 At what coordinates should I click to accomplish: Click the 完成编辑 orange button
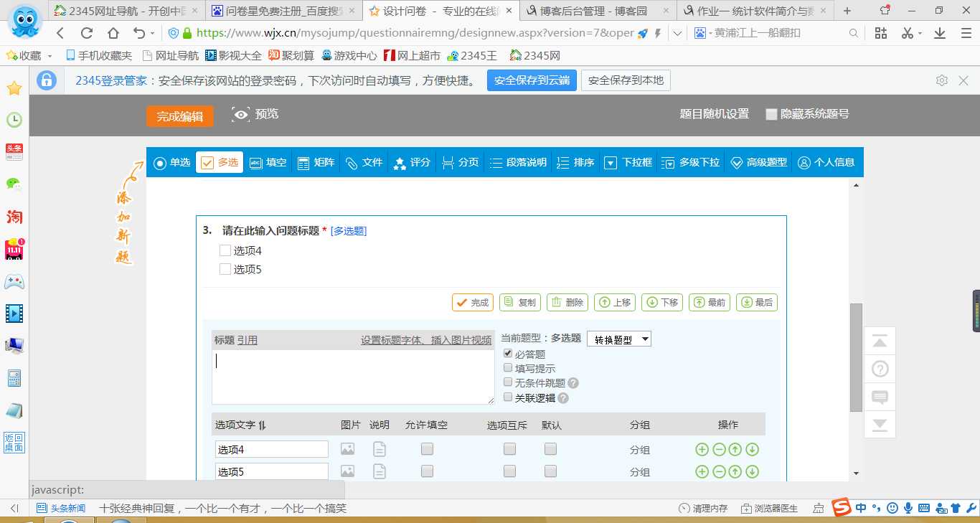tap(180, 116)
